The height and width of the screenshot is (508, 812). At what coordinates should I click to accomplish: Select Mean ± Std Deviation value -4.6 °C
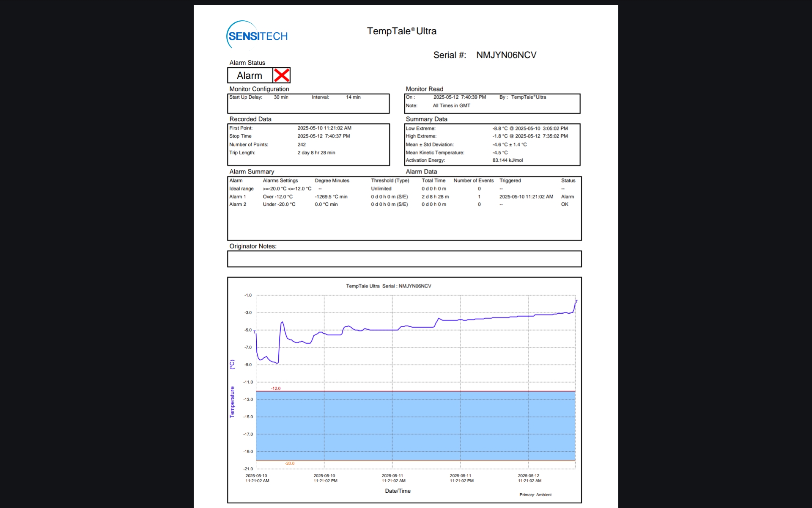click(x=500, y=145)
